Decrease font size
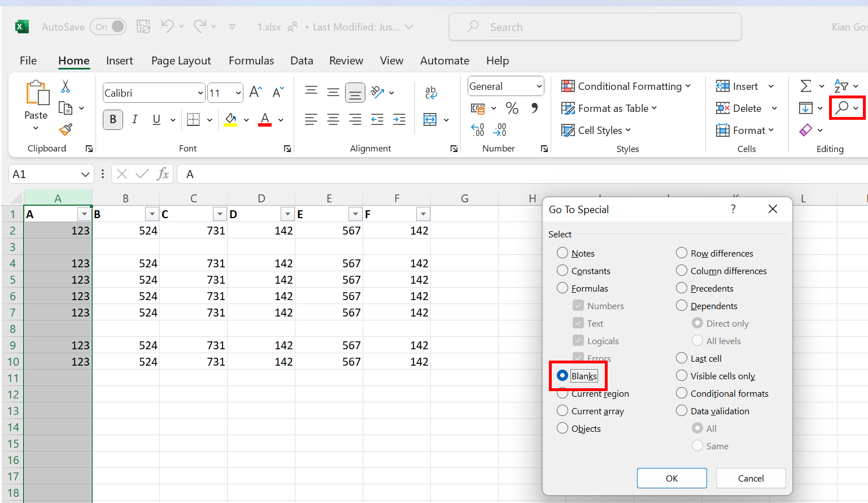The height and width of the screenshot is (503, 868). tap(278, 92)
